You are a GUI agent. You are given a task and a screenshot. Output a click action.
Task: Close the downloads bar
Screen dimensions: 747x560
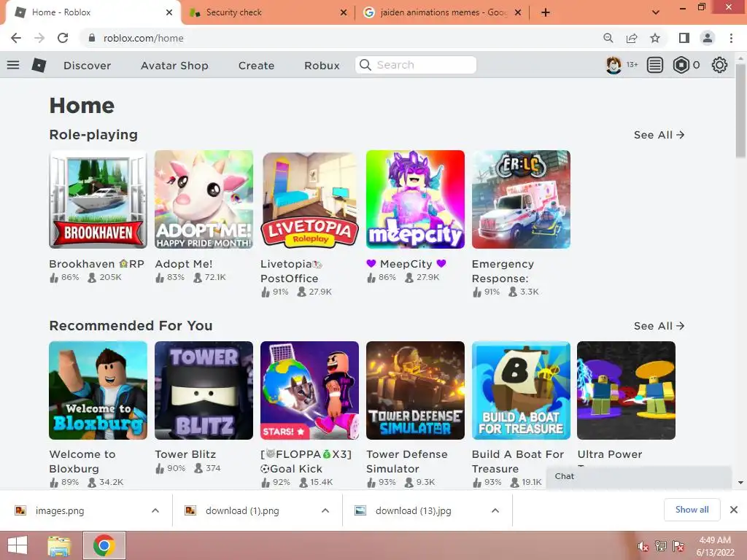[x=734, y=510]
